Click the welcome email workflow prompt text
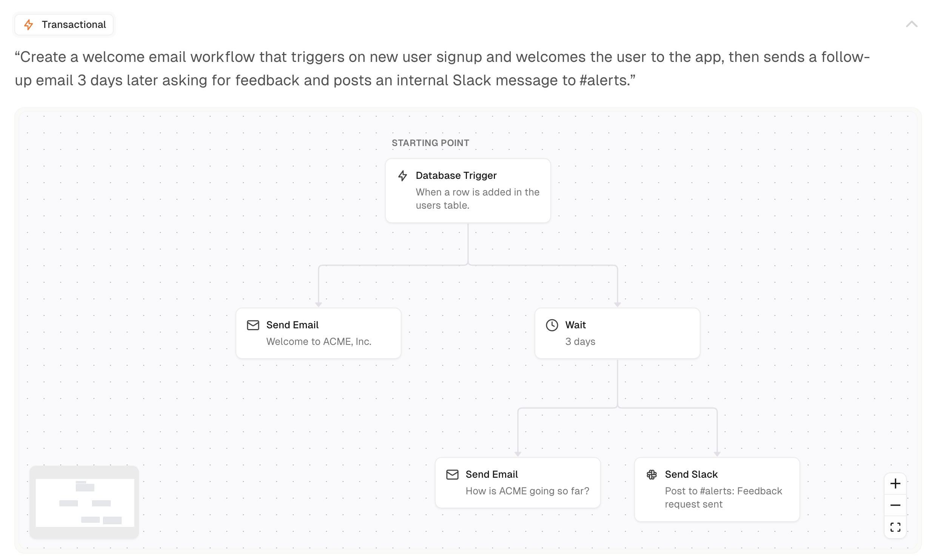 442,69
